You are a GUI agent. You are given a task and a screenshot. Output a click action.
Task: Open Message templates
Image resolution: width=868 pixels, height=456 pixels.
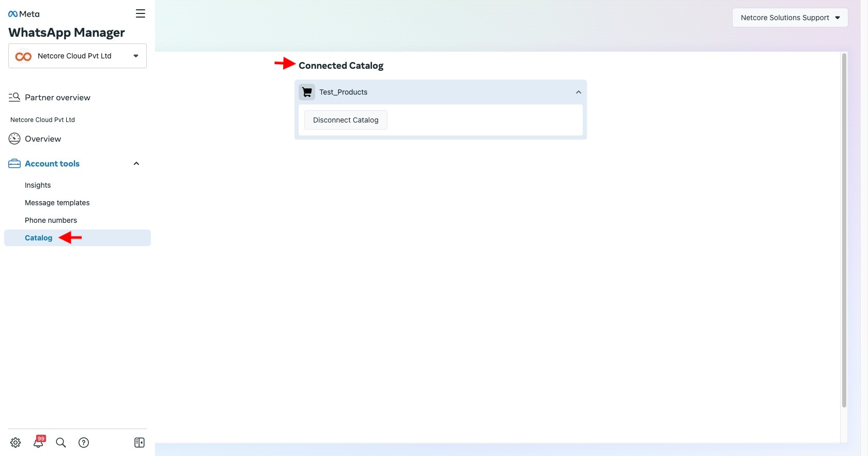tap(57, 203)
